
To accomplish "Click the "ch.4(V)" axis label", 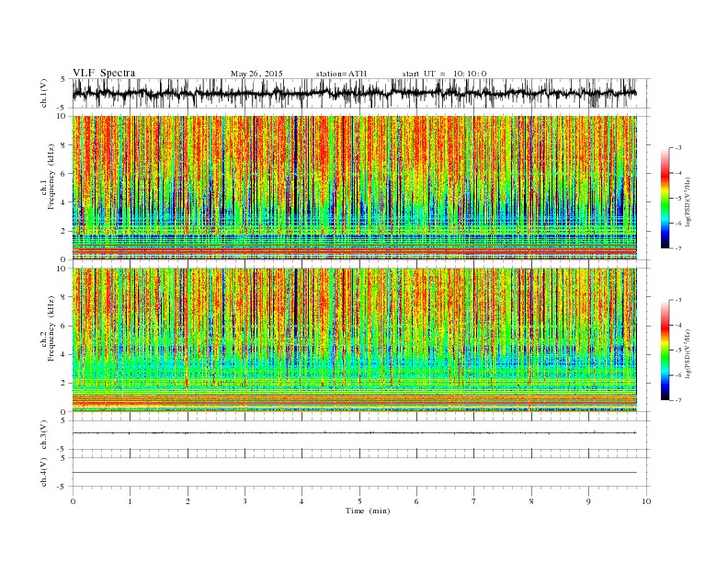I will click(44, 472).
